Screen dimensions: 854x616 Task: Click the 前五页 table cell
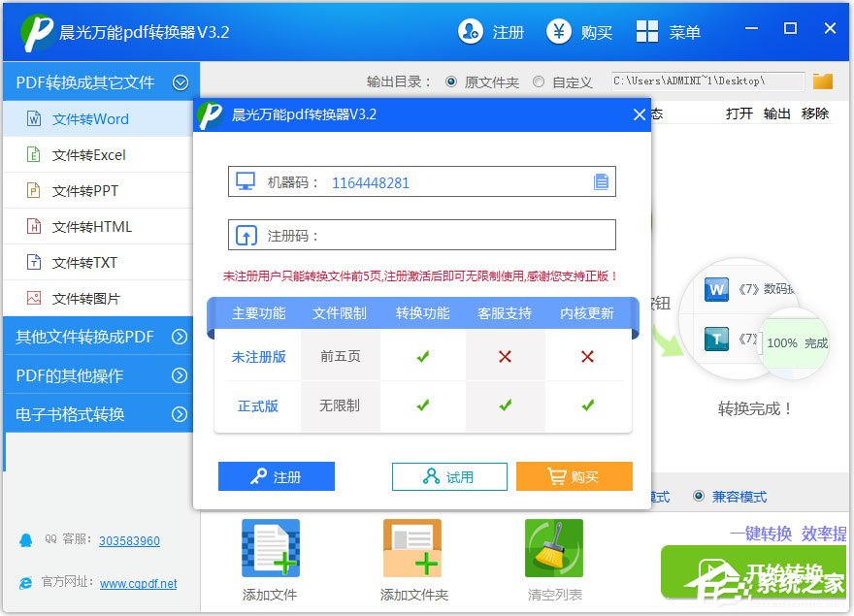(341, 356)
